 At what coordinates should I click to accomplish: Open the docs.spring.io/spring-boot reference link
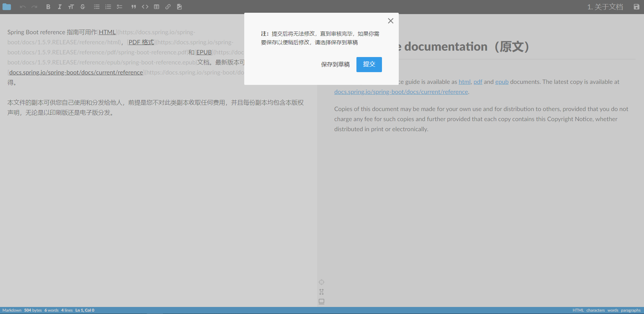401,92
